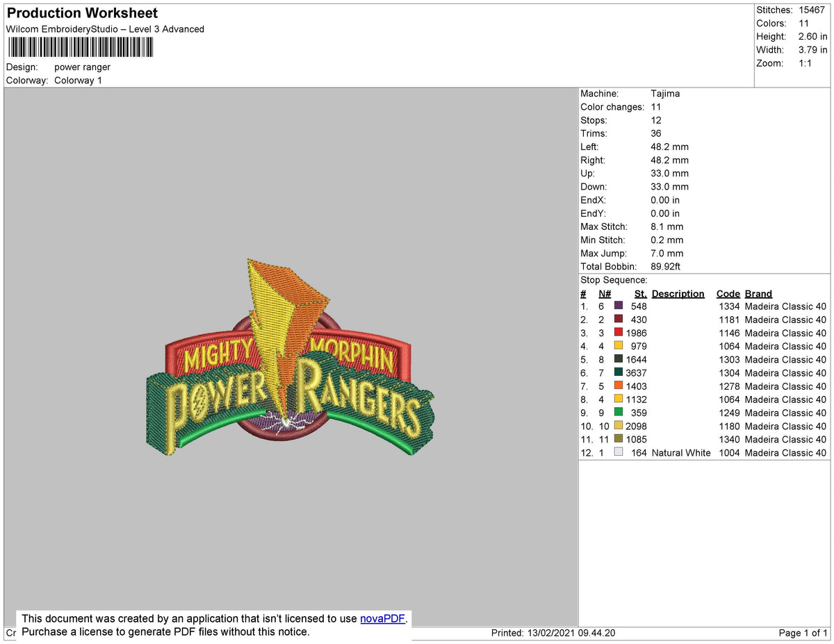Viewport: 834px width, 644px height.
Task: Sort by the St. column header
Action: coord(640,293)
